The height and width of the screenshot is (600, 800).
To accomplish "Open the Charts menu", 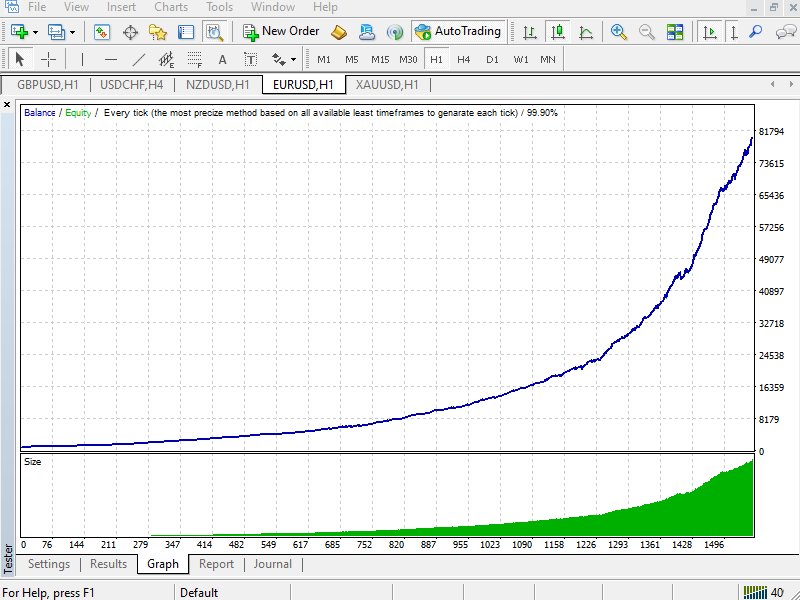I will (170, 7).
